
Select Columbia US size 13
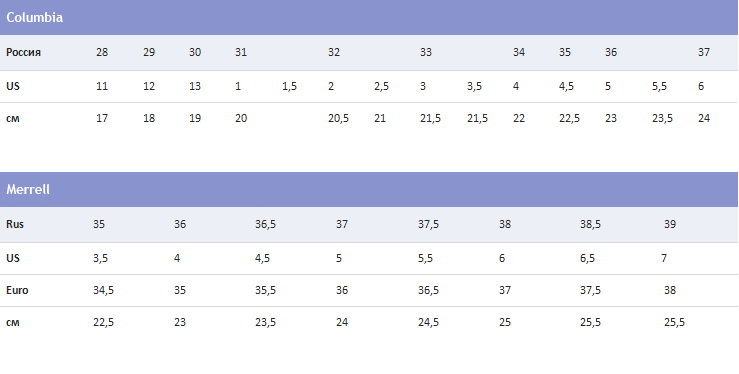(195, 87)
